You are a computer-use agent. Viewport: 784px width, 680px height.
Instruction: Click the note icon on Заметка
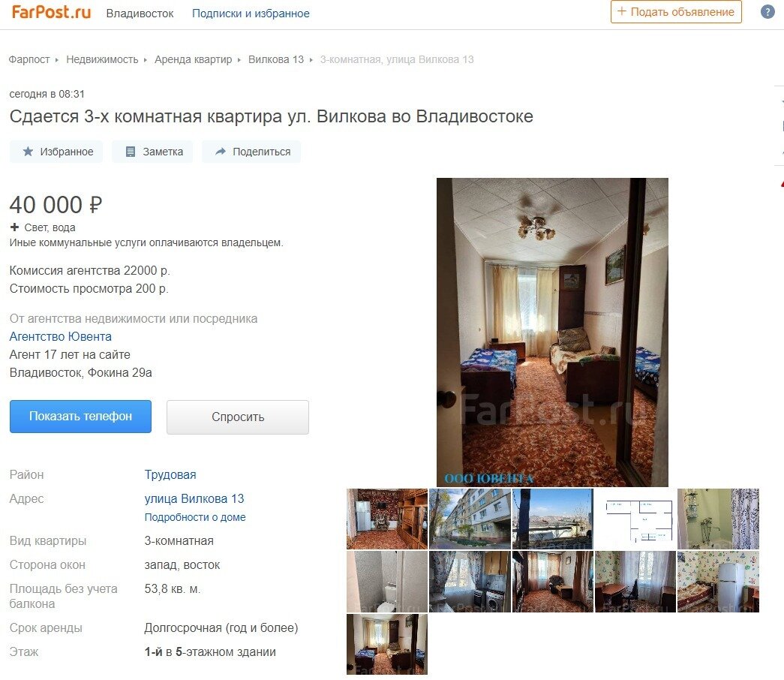[x=131, y=152]
